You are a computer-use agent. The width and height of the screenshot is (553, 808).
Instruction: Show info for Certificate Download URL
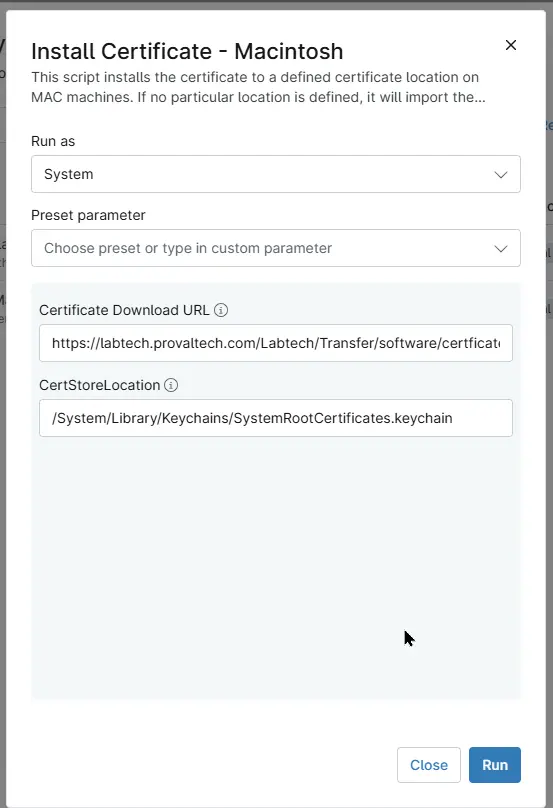221,310
